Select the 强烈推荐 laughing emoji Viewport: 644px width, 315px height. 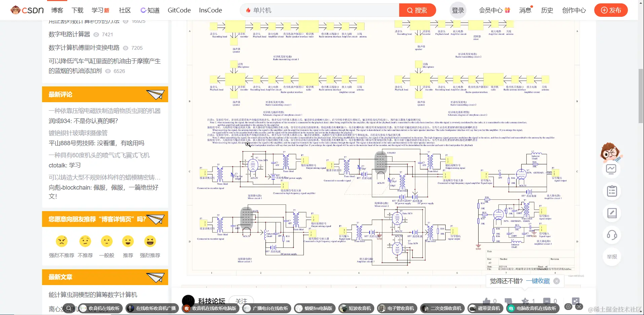(x=150, y=241)
